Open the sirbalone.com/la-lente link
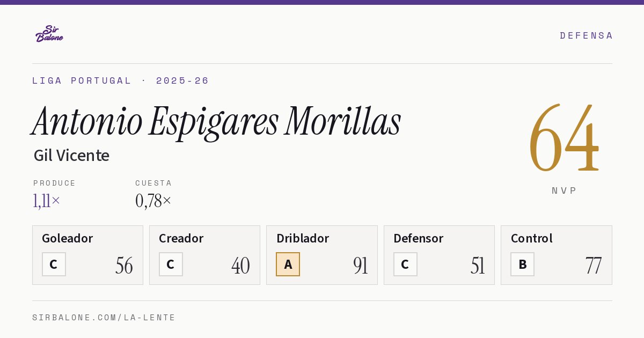Screen dimensions: 644x338 coord(104,318)
